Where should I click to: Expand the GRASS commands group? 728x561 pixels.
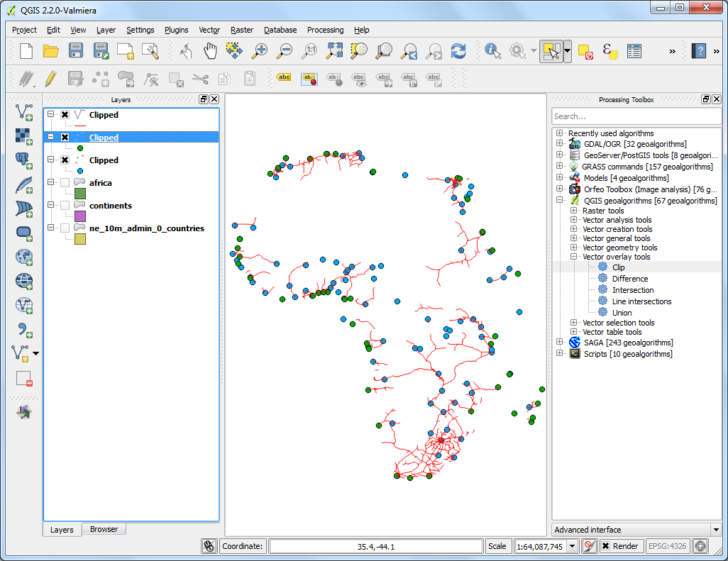point(559,167)
